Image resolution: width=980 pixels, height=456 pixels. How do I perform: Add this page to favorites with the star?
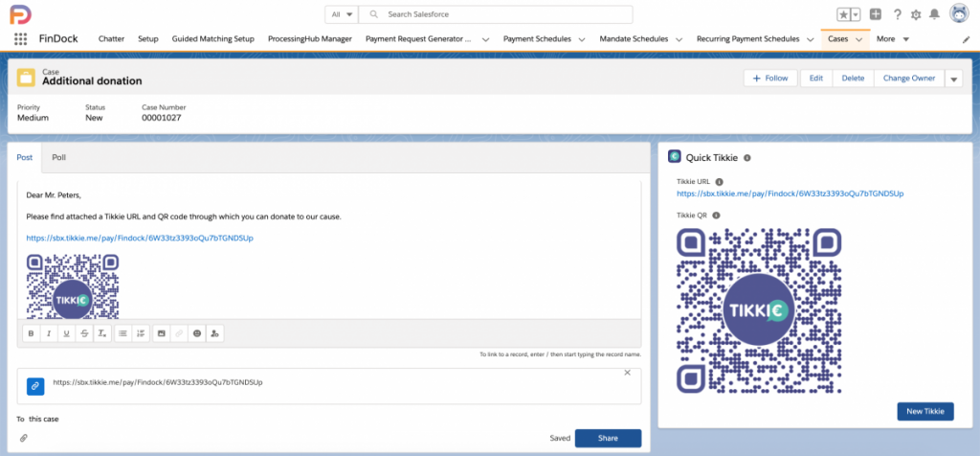[x=844, y=14]
